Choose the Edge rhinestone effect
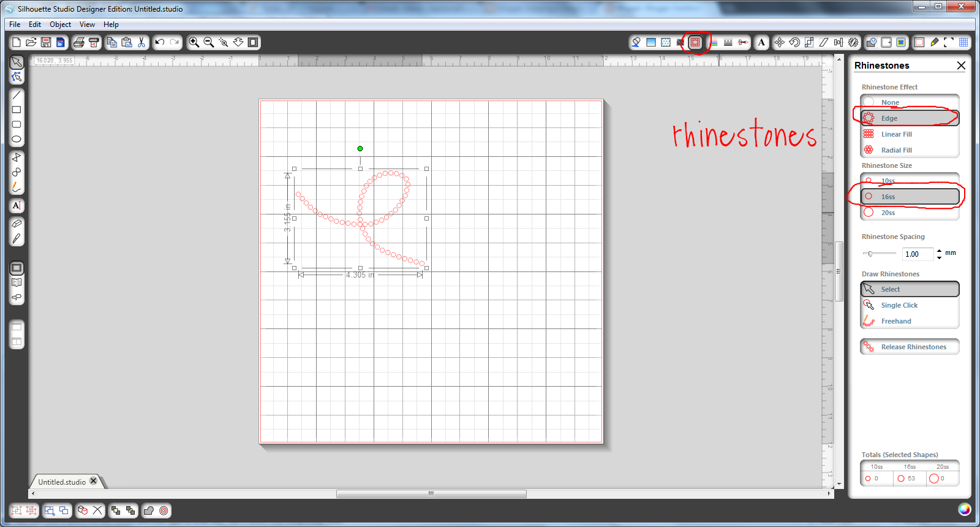 click(x=910, y=118)
